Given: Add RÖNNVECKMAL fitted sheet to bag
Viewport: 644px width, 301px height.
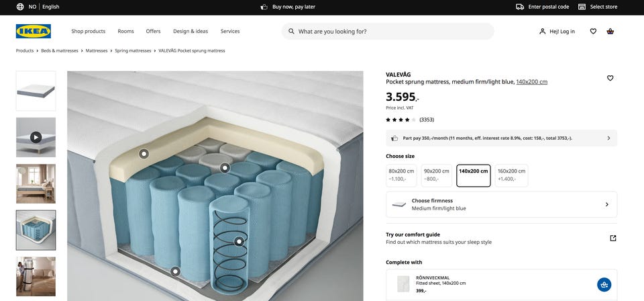Looking at the screenshot, I should [x=604, y=285].
